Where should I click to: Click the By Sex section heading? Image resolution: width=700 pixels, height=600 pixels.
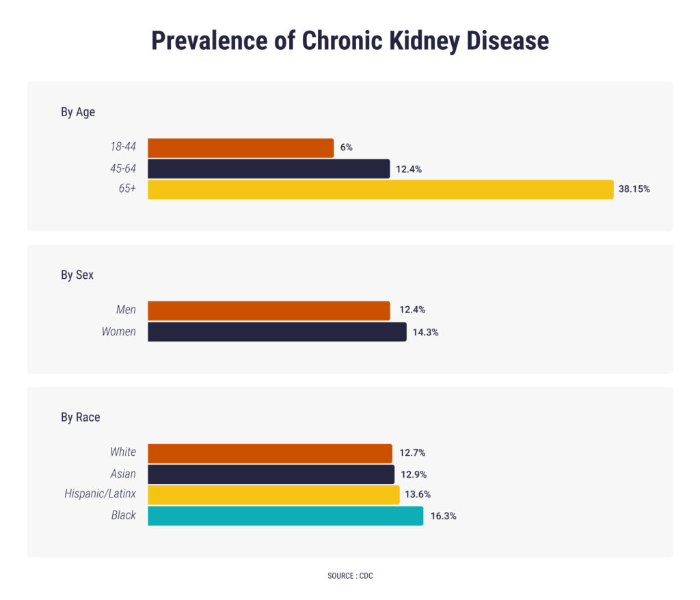[x=77, y=275]
